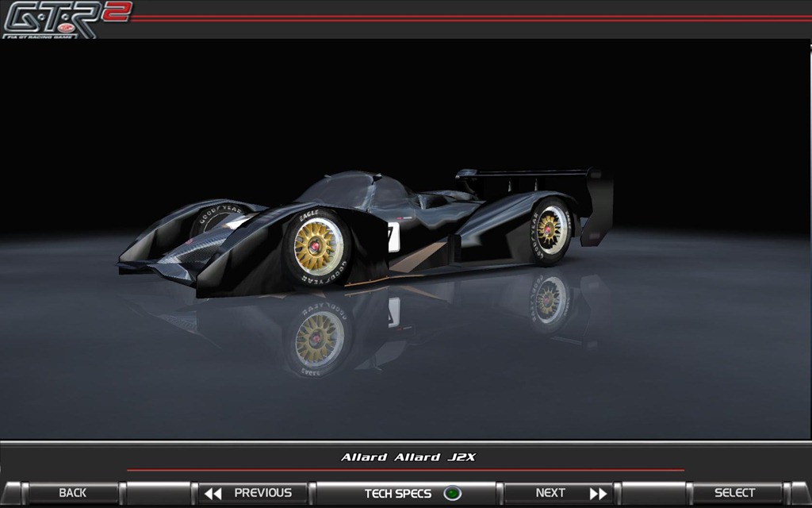Toggle the green Tech Specs indicator light

coord(452,493)
